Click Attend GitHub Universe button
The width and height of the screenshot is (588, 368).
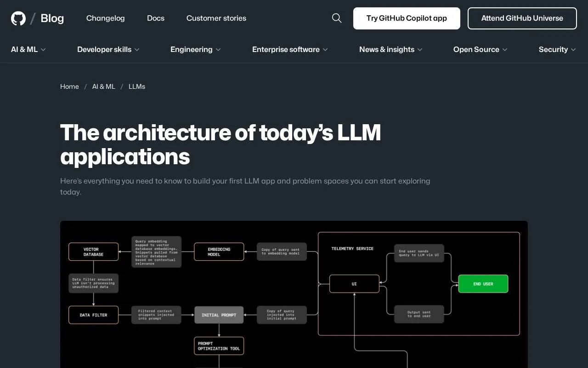(x=522, y=18)
